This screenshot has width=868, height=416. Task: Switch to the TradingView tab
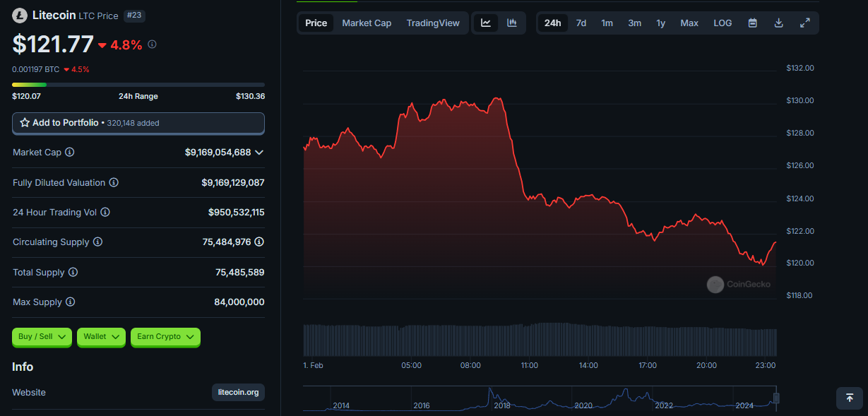[x=433, y=23]
